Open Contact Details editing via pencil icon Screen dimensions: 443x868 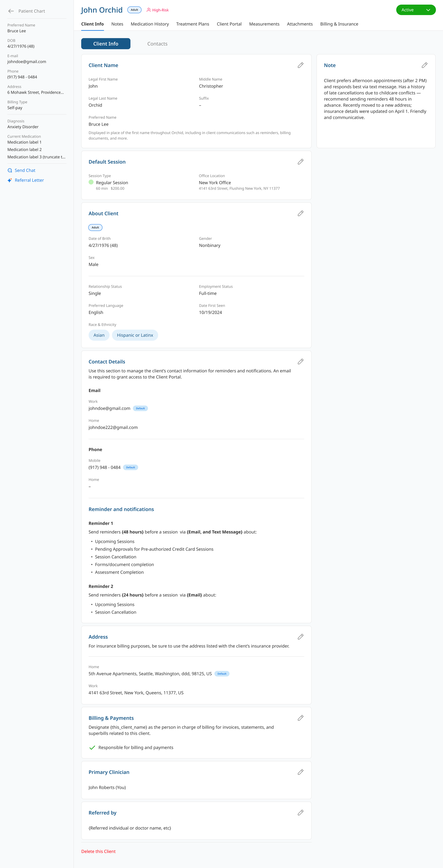point(300,361)
